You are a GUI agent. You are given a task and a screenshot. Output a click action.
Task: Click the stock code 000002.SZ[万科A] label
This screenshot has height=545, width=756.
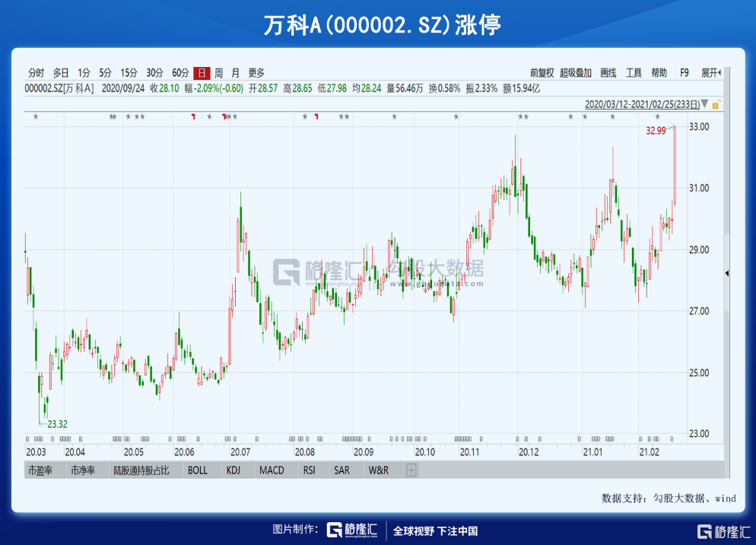point(59,88)
